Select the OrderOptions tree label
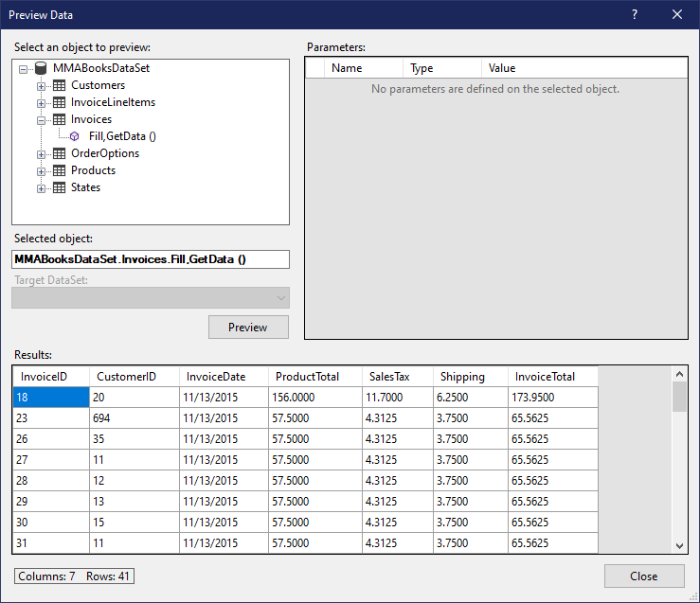Viewport: 700px width, 603px height. coord(105,153)
